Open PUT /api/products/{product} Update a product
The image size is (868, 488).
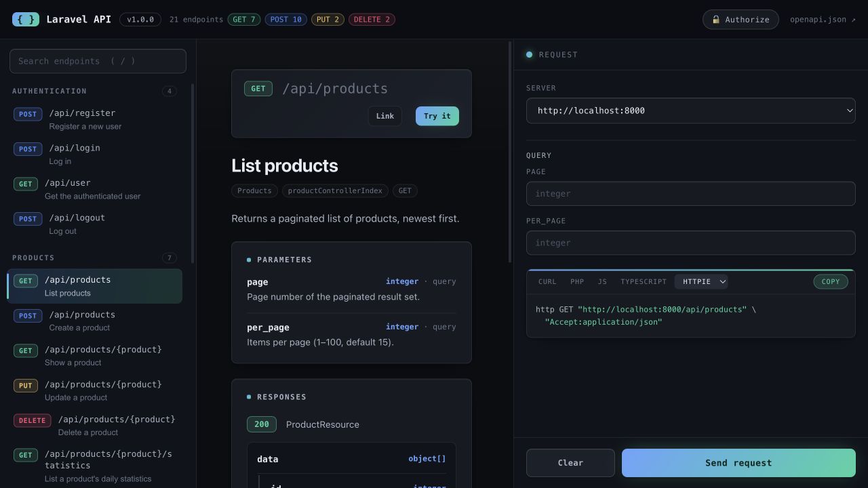[x=94, y=390]
